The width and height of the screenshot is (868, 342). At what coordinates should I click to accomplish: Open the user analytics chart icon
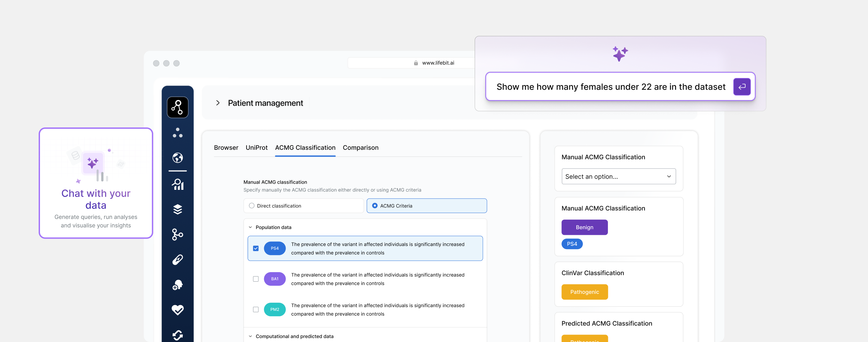point(177,184)
